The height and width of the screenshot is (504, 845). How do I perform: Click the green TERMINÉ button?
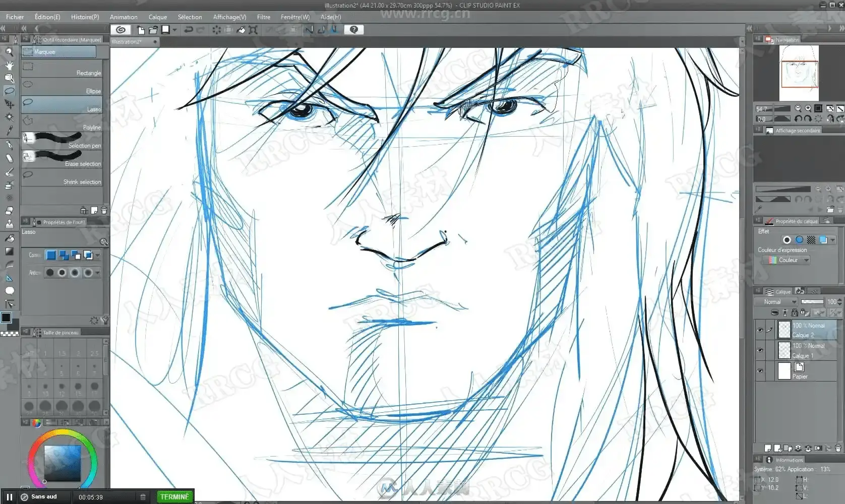click(174, 497)
